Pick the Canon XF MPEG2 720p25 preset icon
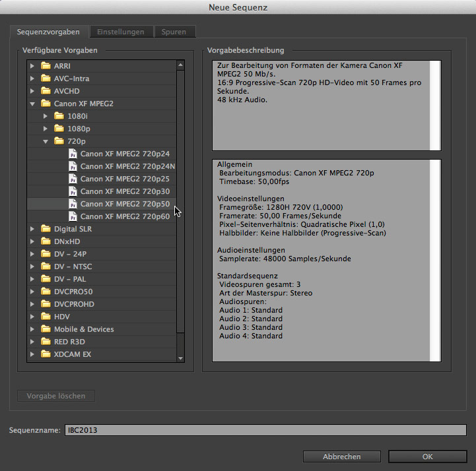476x471 pixels. [73, 179]
